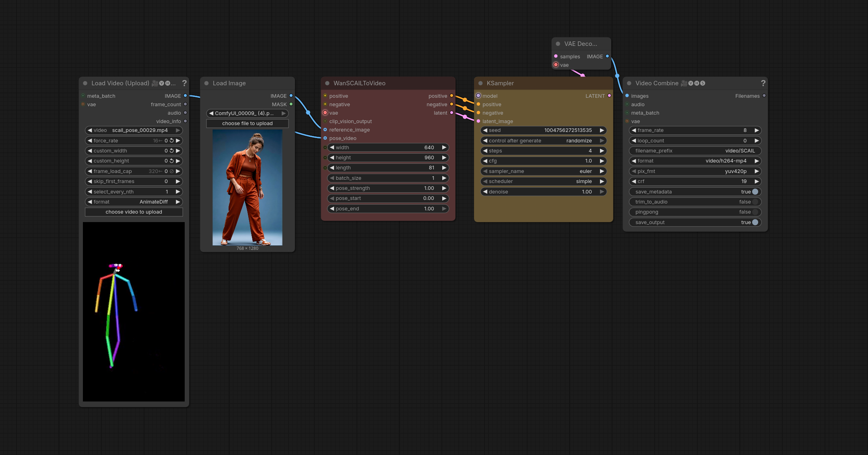This screenshot has width=868, height=455.
Task: Reset force_rate value with reset icon
Action: click(172, 140)
